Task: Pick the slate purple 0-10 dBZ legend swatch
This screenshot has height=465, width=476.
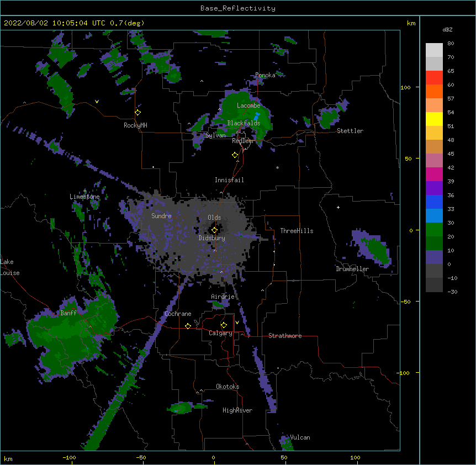Action: tap(434, 257)
